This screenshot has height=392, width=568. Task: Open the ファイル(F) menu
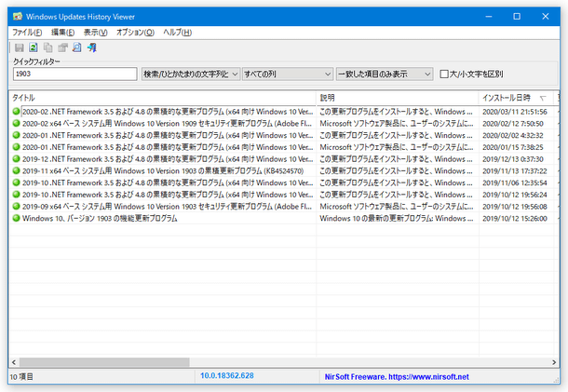pos(27,33)
